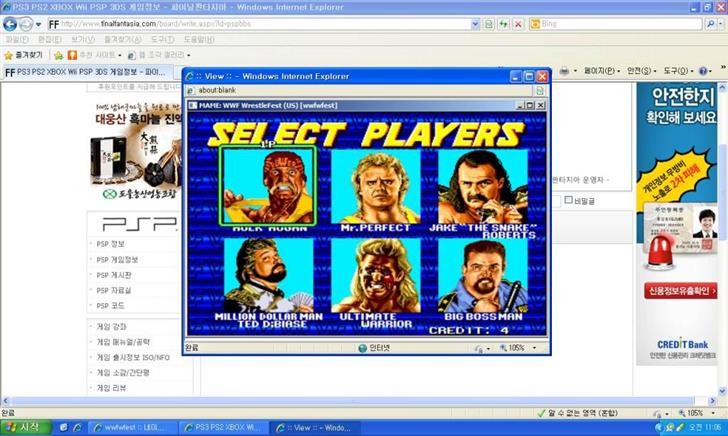Stop loading with the red X icon
Viewport: 728px width, 436px height.
point(518,24)
